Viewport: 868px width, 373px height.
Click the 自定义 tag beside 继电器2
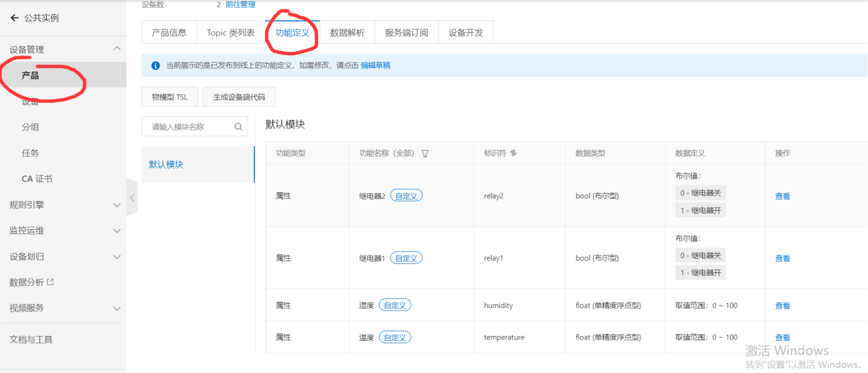[407, 196]
